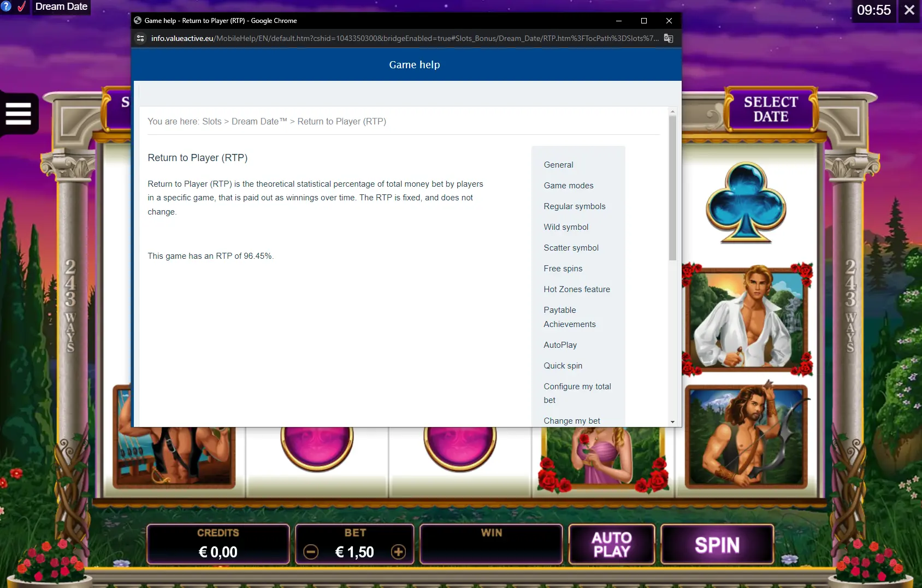The image size is (922, 588).
Task: Click the CREDITS € 0,00 display
Action: coord(218,544)
